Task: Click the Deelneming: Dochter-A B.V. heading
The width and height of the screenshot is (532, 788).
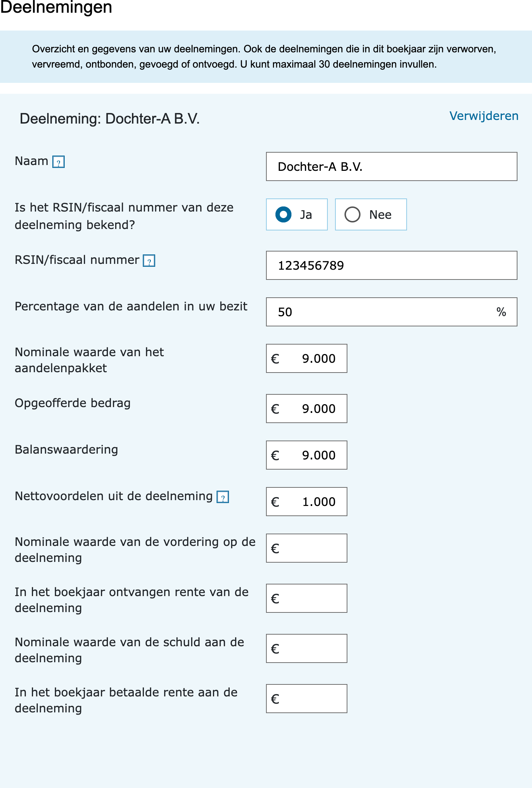Action: tap(110, 119)
